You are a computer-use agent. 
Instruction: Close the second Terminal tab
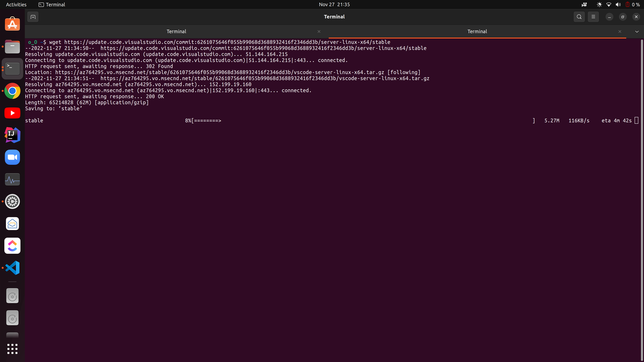pyautogui.click(x=620, y=32)
